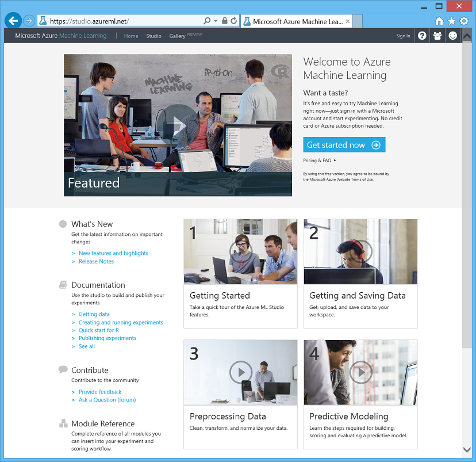
Task: Expand Pricing & FAQ link
Action: [x=320, y=161]
